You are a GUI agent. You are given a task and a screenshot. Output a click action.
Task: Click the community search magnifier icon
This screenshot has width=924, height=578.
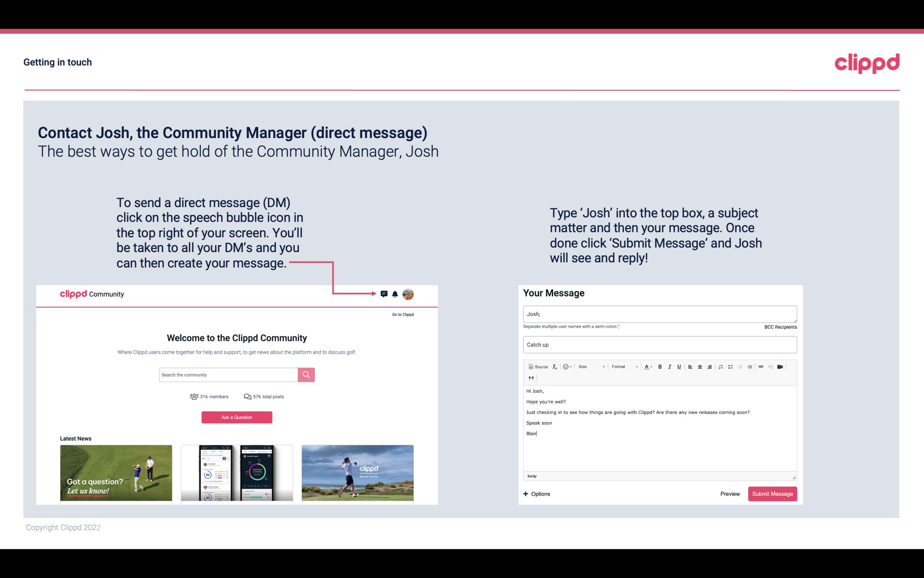tap(307, 374)
